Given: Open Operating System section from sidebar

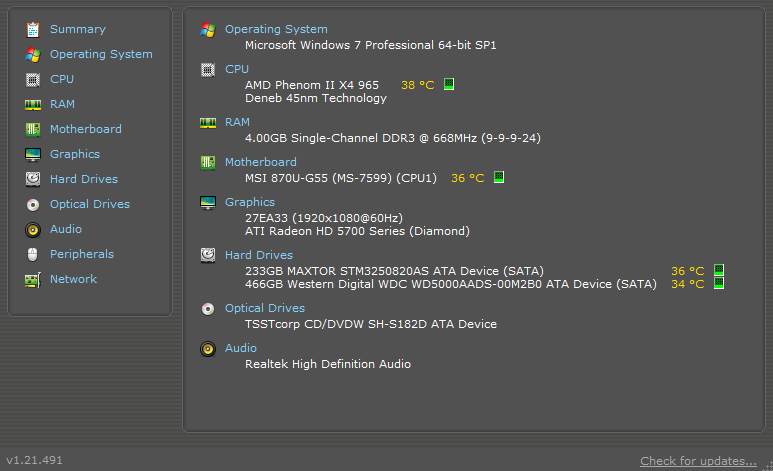Looking at the screenshot, I should click(x=101, y=54).
